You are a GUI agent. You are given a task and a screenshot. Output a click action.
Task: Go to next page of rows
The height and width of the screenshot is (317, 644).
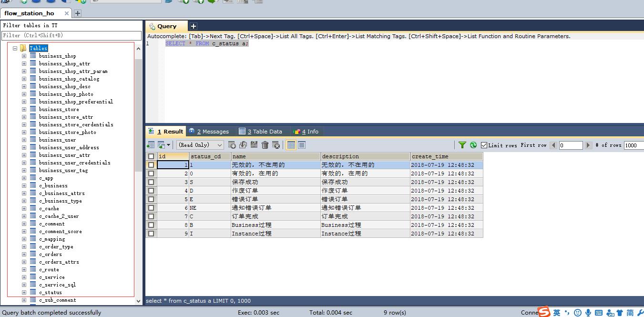(588, 145)
